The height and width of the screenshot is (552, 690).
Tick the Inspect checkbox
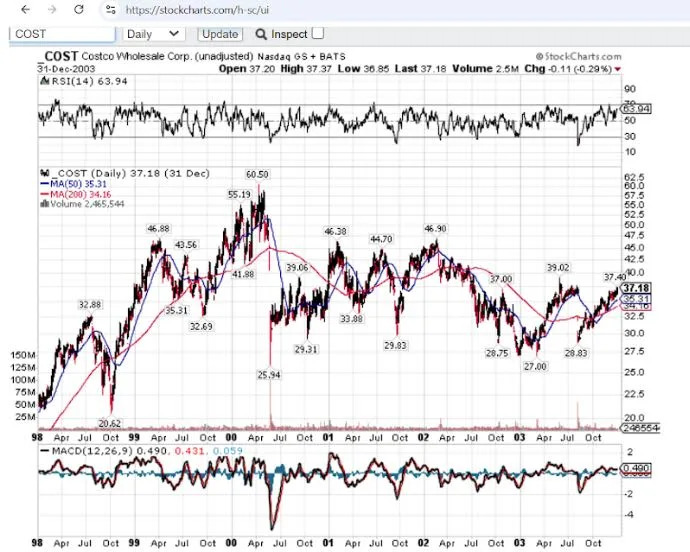318,33
